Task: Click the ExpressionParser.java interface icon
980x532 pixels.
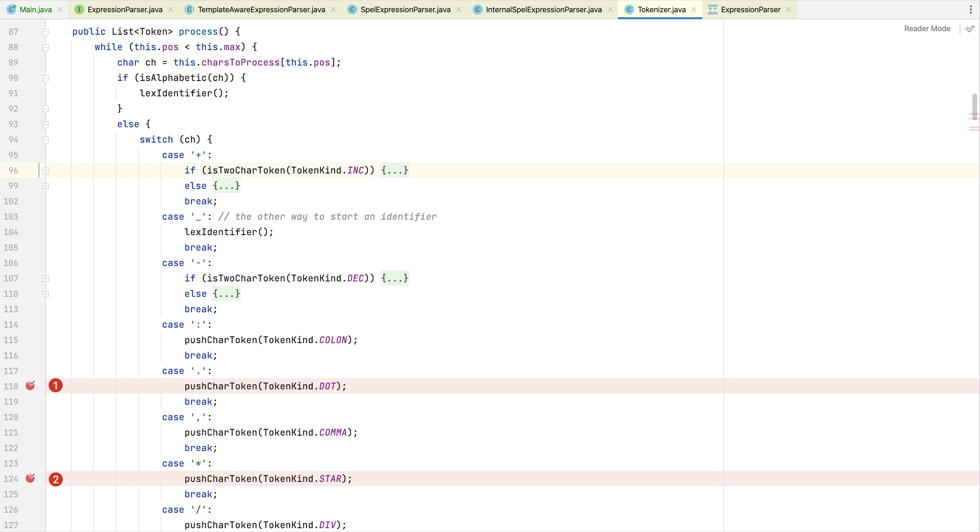Action: click(x=79, y=9)
